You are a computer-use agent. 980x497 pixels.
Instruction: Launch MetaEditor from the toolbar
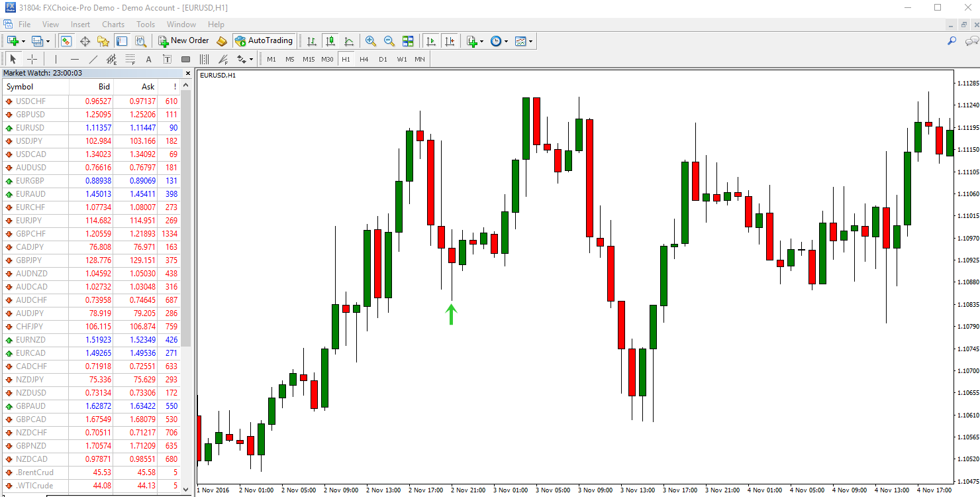click(222, 41)
